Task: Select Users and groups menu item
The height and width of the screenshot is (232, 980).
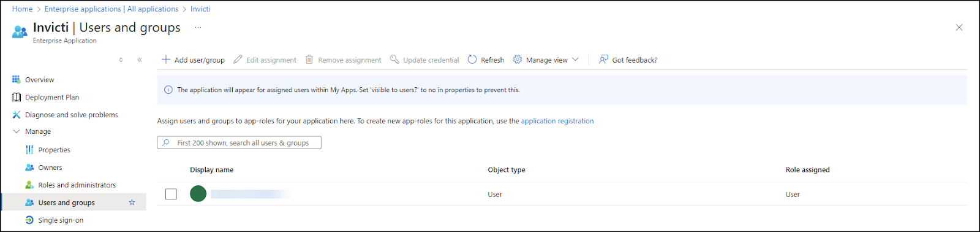Action: tap(73, 203)
